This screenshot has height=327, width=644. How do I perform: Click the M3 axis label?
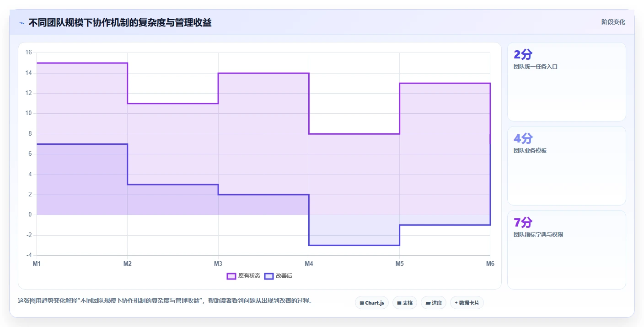pyautogui.click(x=218, y=264)
